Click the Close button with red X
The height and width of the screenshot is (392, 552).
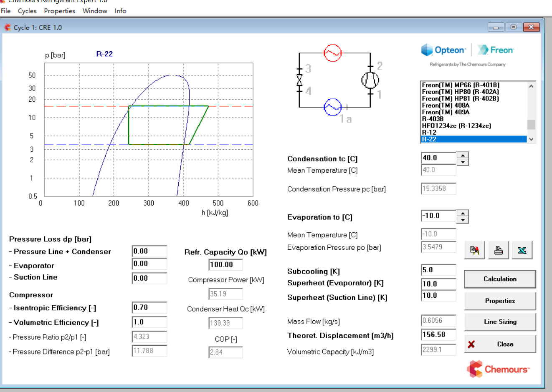500,344
